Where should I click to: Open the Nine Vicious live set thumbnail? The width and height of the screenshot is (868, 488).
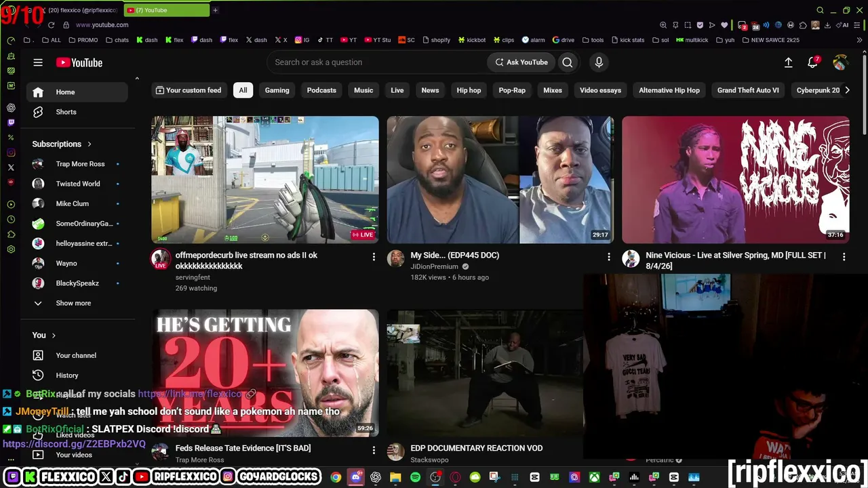click(x=736, y=180)
